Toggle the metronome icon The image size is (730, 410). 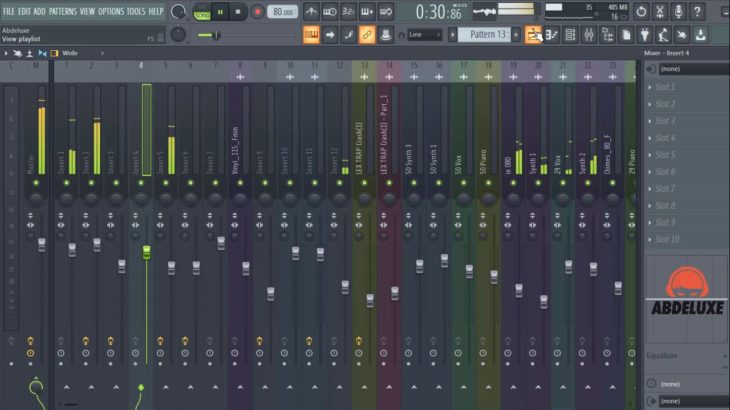tap(311, 12)
